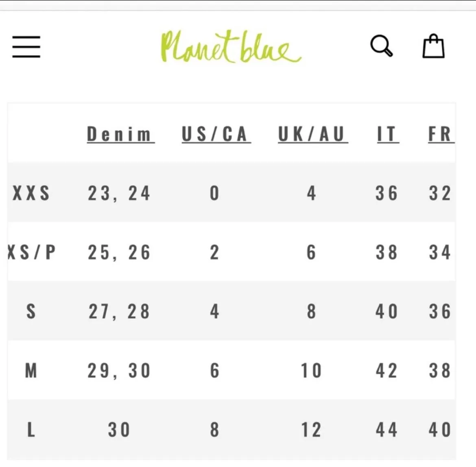Click the XXS size row label
Image resolution: width=476 pixels, height=467 pixels.
click(x=31, y=193)
